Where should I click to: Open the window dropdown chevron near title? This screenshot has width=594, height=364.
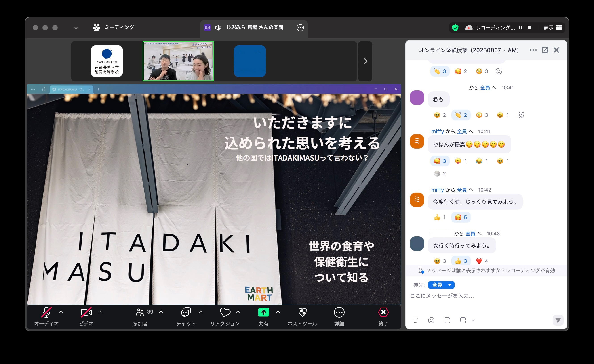tap(76, 28)
